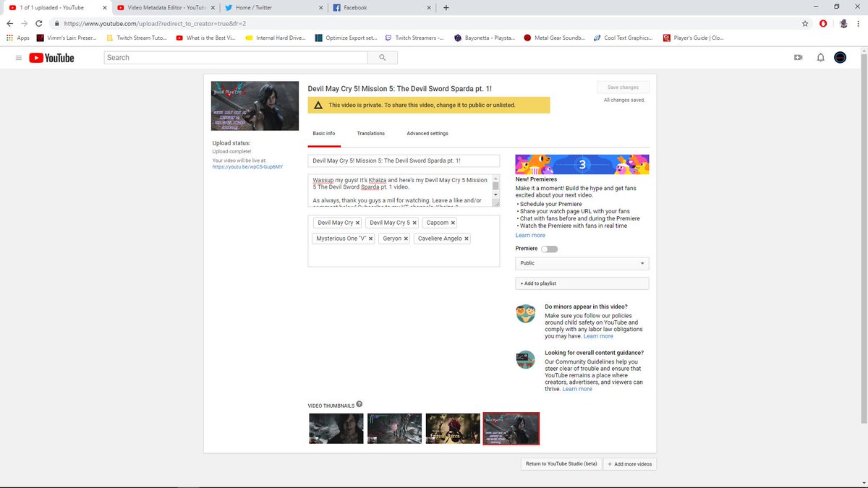Click the Add more videos button

click(x=631, y=464)
